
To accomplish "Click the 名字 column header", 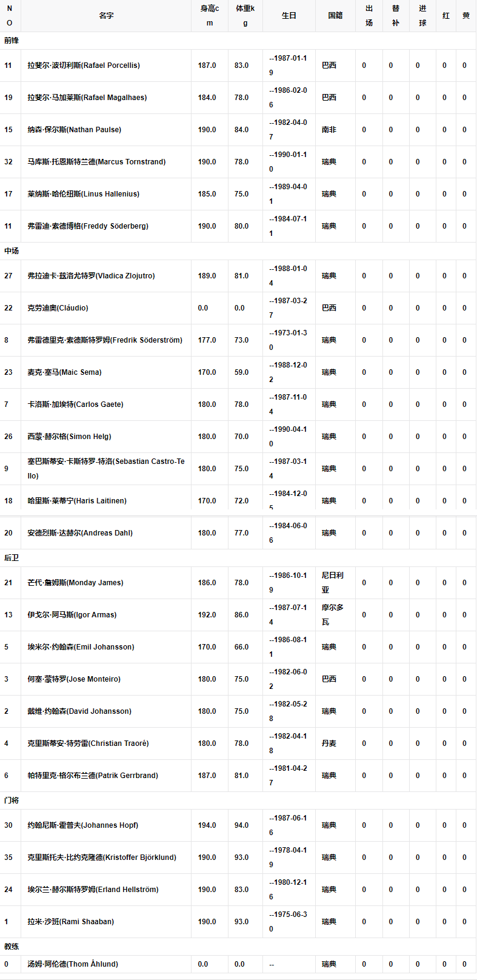I will (106, 16).
